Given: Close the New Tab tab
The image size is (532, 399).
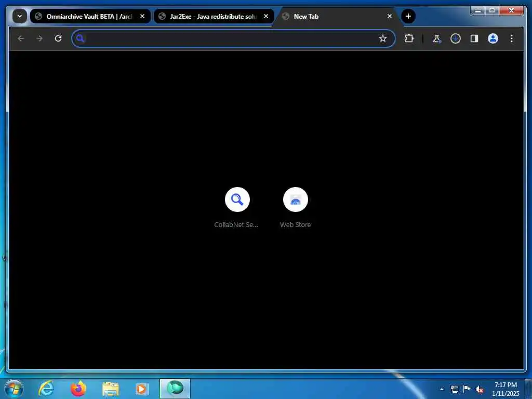Looking at the screenshot, I should click(x=390, y=16).
